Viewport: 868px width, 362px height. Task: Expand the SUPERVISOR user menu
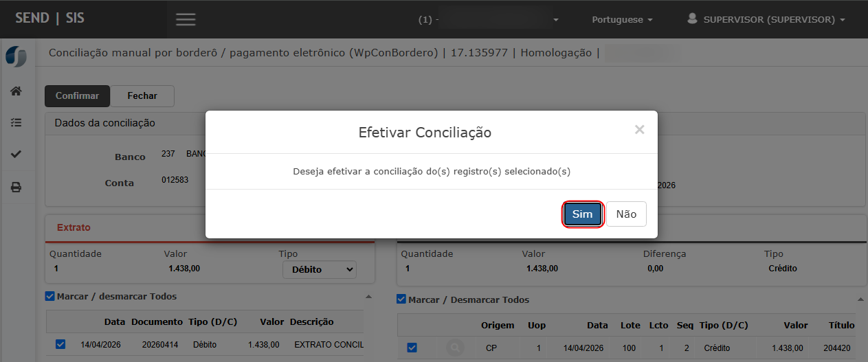767,20
